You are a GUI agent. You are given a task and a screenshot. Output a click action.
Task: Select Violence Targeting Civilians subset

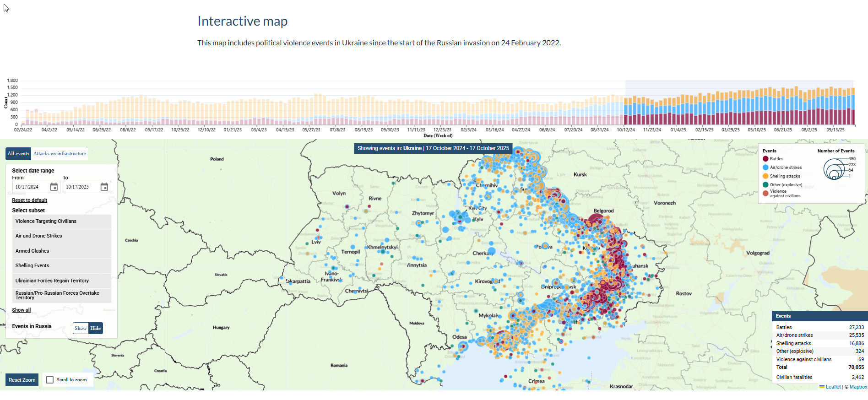tap(61, 222)
